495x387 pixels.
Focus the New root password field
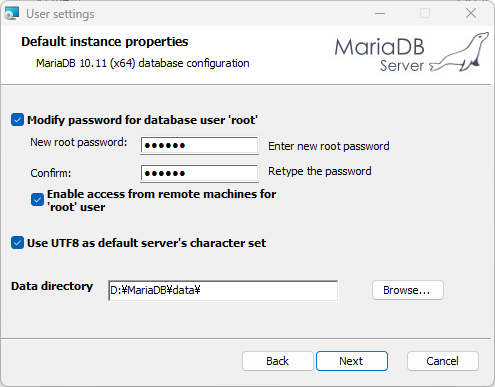pos(199,145)
